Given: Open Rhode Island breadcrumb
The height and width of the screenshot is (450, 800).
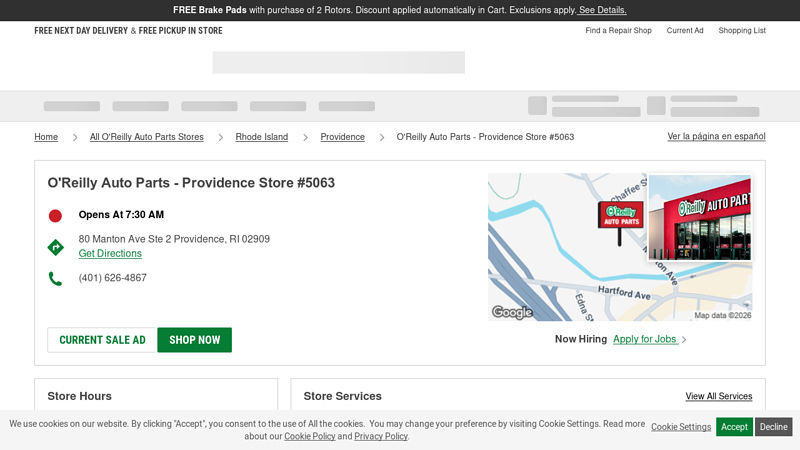Looking at the screenshot, I should (x=262, y=137).
